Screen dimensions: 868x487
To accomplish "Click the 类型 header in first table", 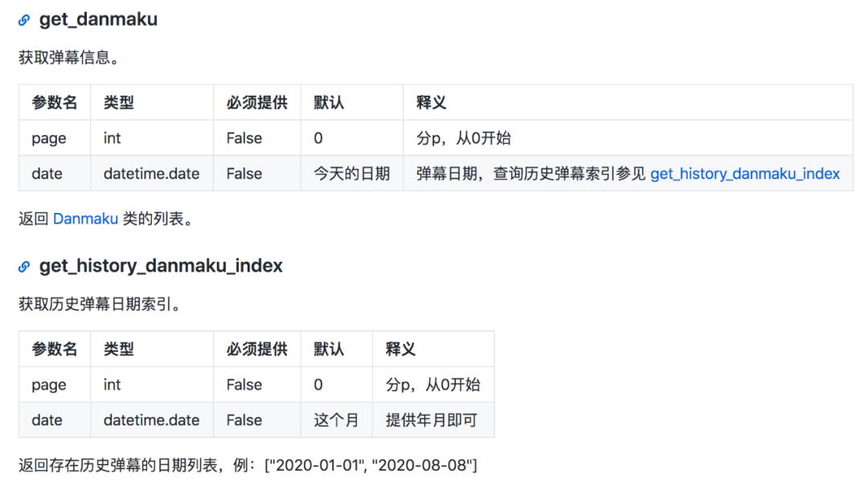I will pyautogui.click(x=119, y=103).
